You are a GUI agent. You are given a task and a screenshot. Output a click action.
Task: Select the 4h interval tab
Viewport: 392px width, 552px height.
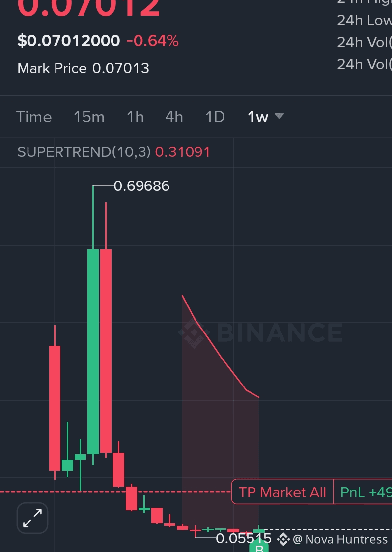174,117
